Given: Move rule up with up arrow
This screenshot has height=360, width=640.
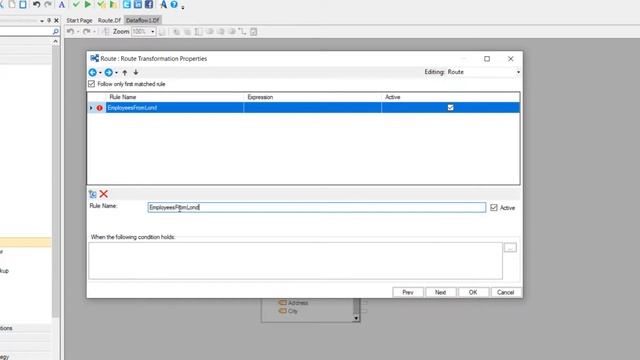Looking at the screenshot, I should tap(125, 72).
